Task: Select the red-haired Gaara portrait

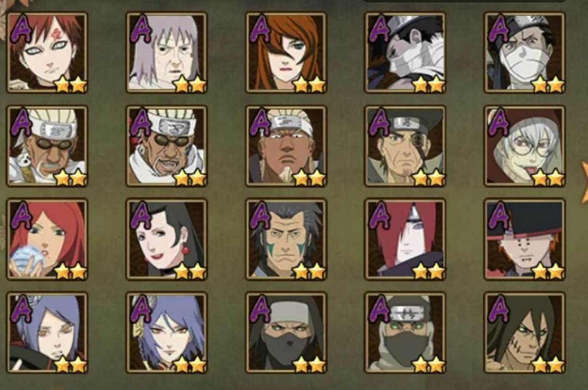Action: 47,52
